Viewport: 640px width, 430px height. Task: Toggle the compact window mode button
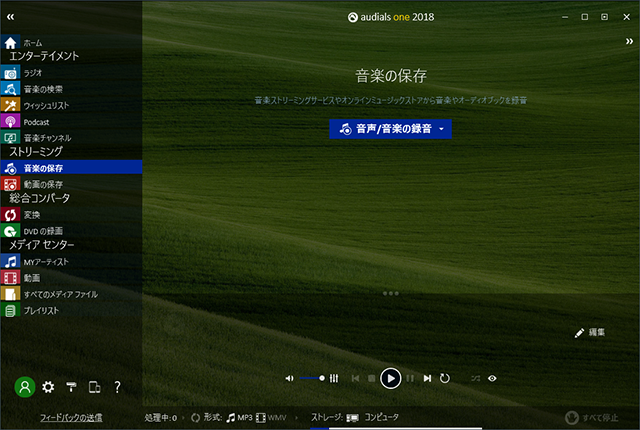(604, 17)
